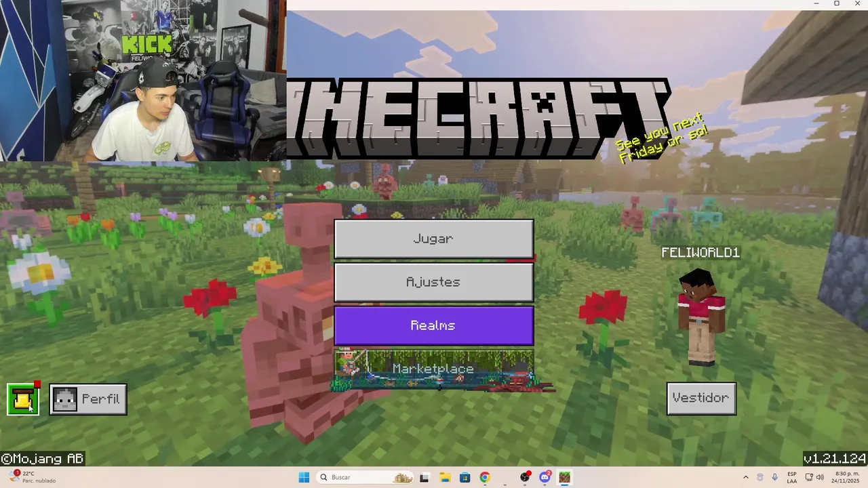Click the Buscar taskbar search box
The width and height of the screenshot is (868, 488).
[x=366, y=477]
